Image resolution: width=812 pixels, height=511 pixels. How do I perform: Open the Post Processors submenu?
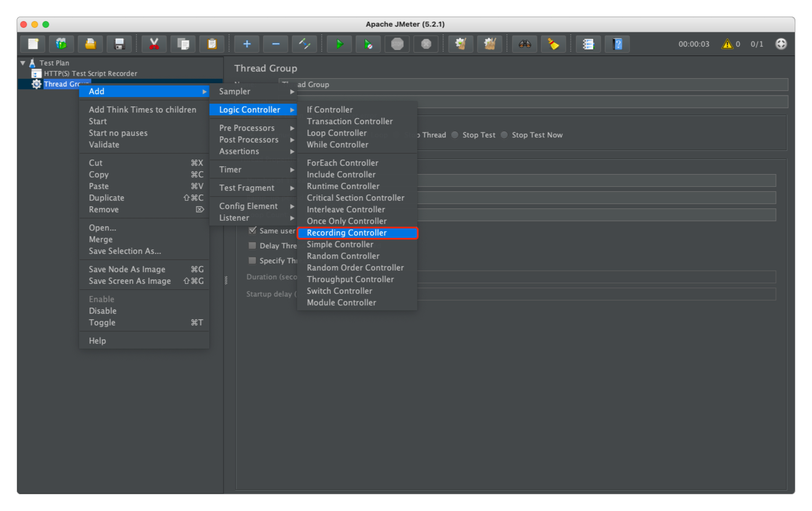(x=253, y=140)
